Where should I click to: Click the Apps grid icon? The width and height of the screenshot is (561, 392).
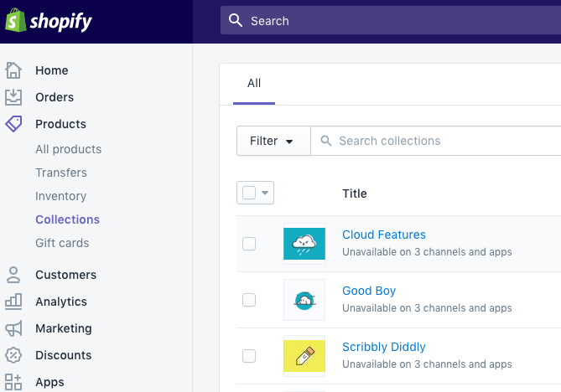[13, 382]
